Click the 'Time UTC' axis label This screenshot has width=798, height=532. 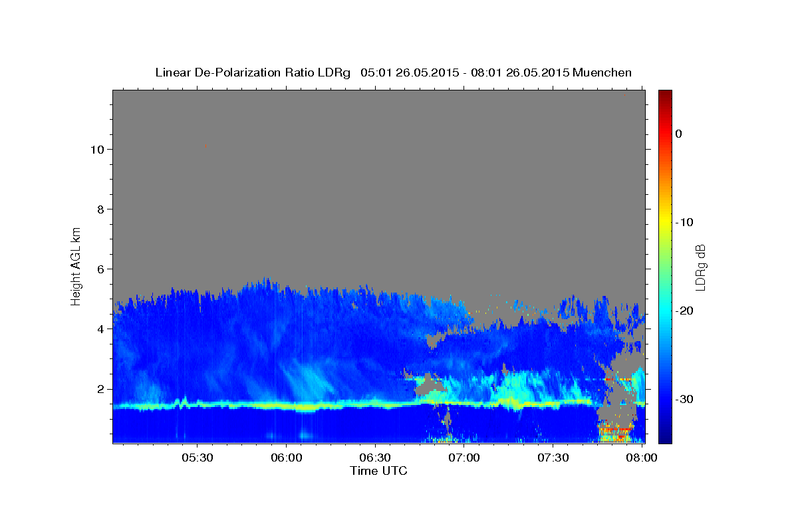click(378, 471)
